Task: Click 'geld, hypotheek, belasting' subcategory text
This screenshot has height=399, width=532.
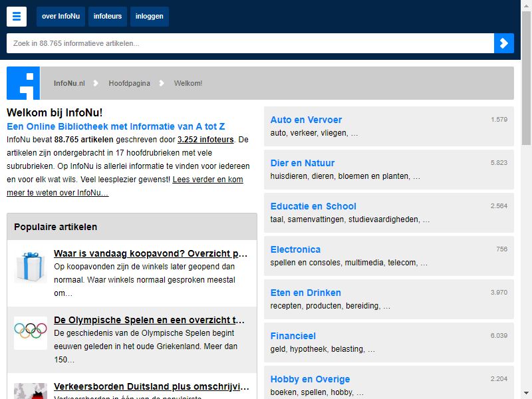Action: [x=323, y=349]
